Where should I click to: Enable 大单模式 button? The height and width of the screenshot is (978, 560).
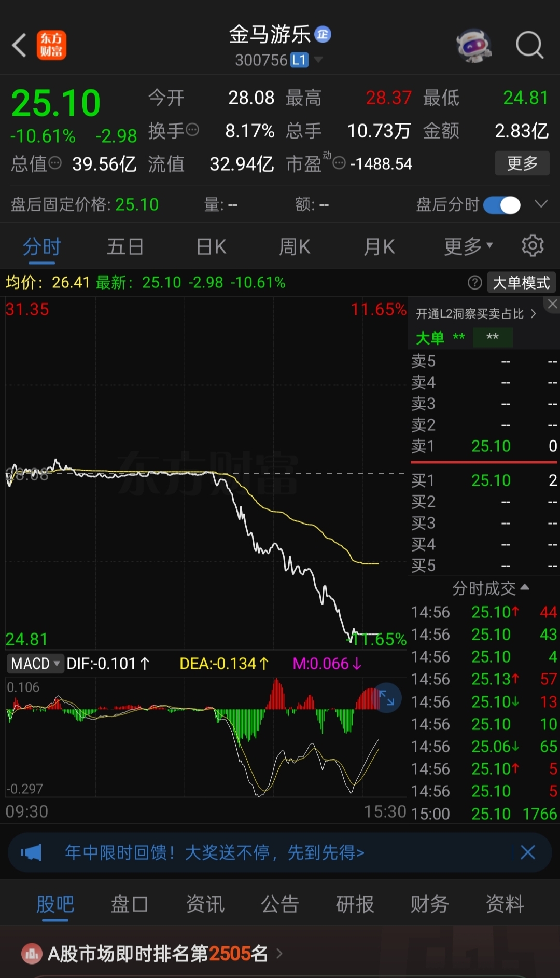(x=521, y=283)
